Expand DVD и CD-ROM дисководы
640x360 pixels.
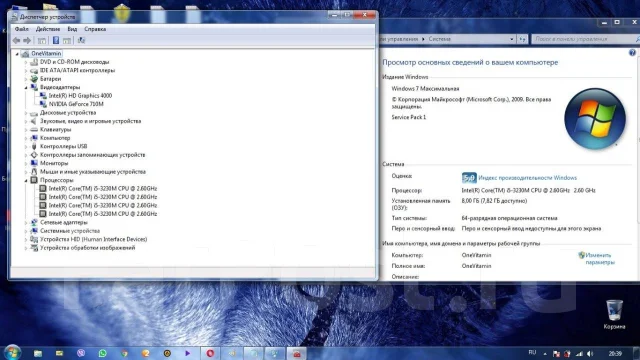tap(26, 62)
